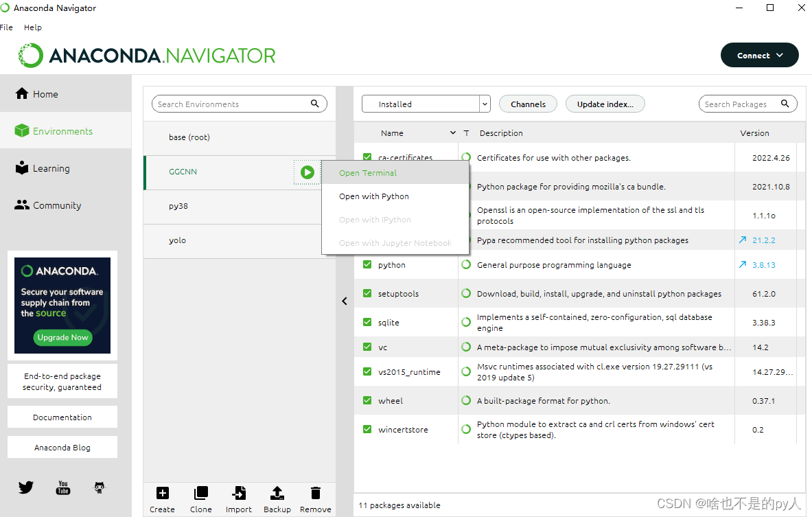This screenshot has width=812, height=517.
Task: Click the sqlite package type icon
Action: (466, 322)
